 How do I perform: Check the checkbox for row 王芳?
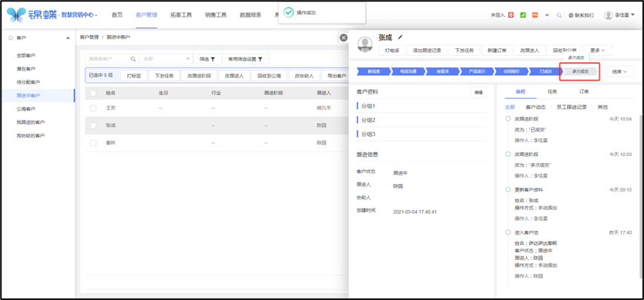coord(93,108)
